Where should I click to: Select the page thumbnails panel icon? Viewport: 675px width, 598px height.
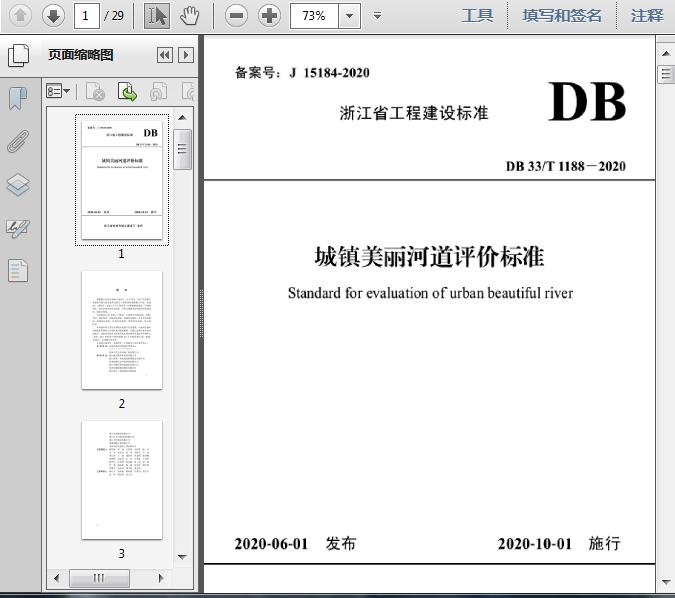tap(19, 55)
